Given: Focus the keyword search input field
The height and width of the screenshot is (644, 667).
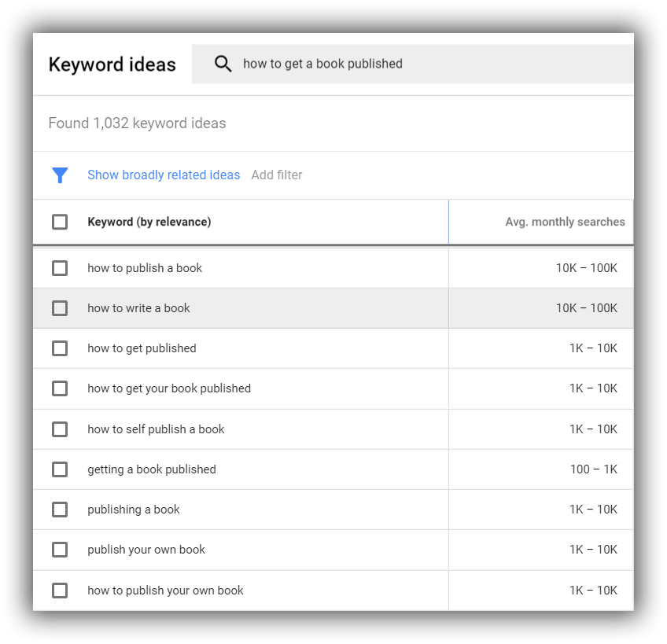Looking at the screenshot, I should pyautogui.click(x=413, y=64).
